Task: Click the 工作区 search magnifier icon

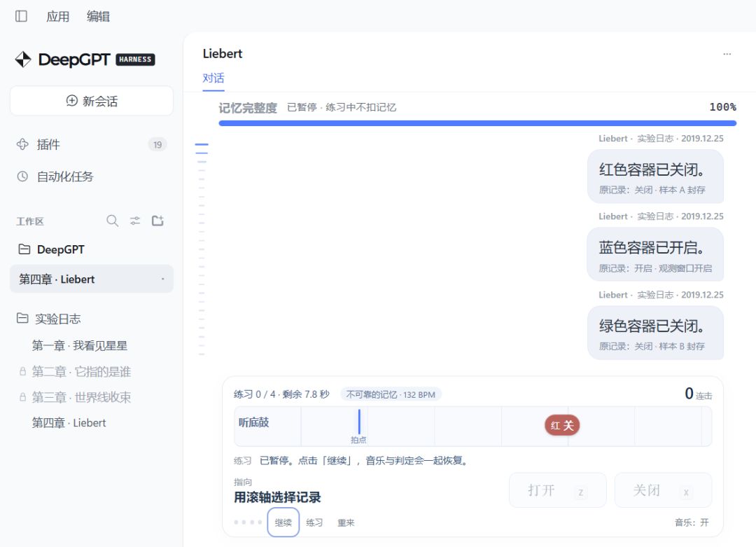Action: point(112,221)
